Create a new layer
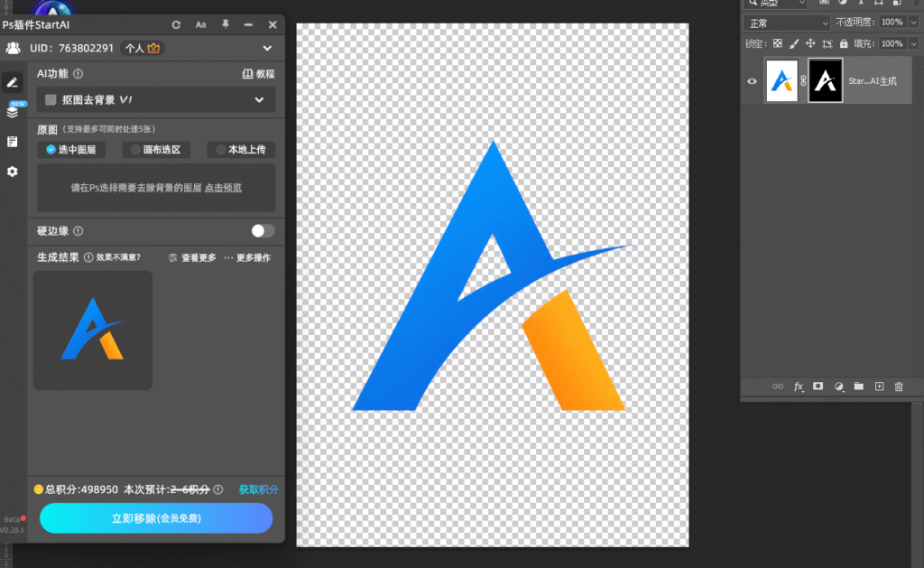Screen dimensions: 924x568 pos(879,386)
